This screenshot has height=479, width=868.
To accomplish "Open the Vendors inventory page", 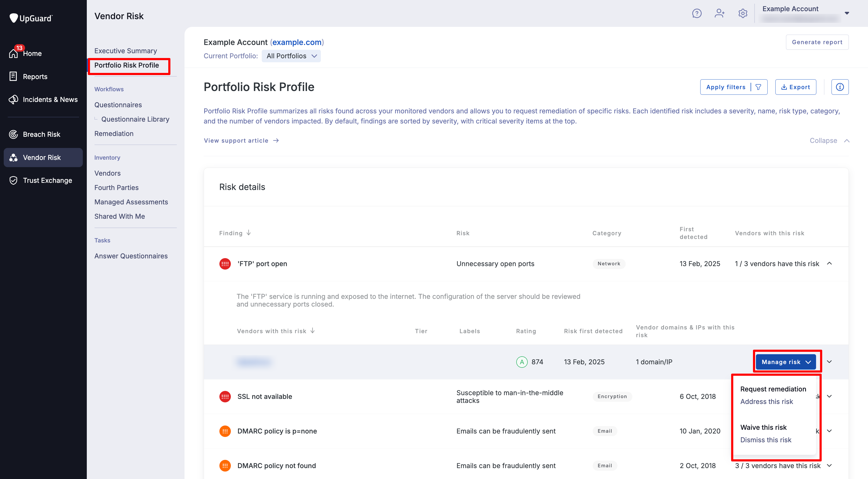I will click(107, 173).
